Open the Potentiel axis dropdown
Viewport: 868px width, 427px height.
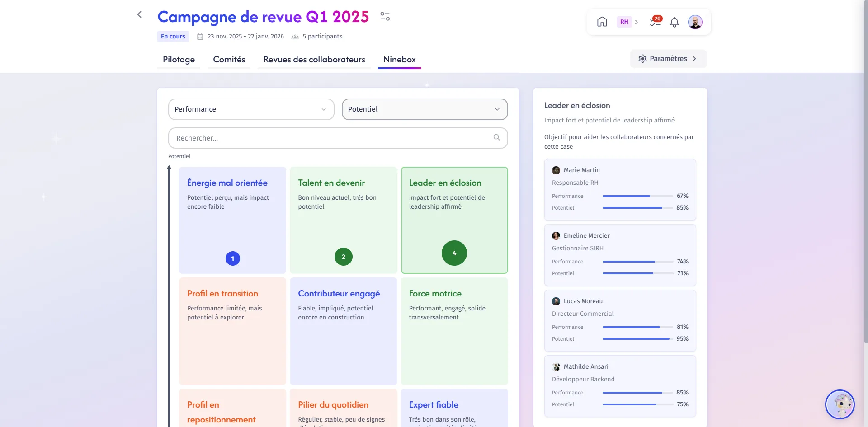[x=425, y=109]
